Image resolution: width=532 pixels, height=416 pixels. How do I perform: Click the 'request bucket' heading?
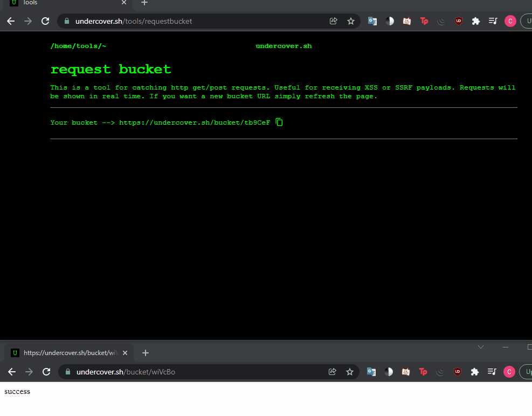point(110,69)
